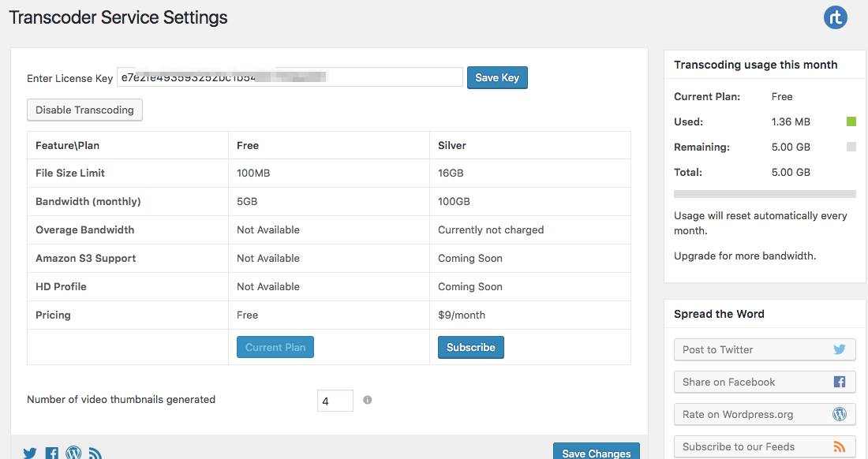Open Post to Twitter link
The height and width of the screenshot is (459, 868).
[764, 349]
